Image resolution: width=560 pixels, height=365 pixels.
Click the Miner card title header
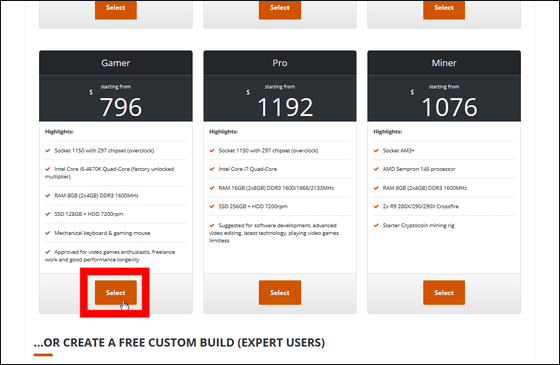tap(444, 63)
